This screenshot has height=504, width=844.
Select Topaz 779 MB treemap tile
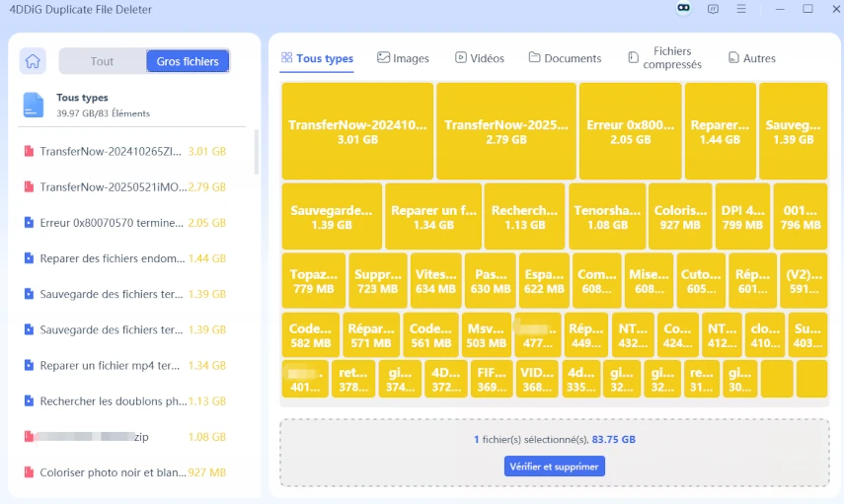coord(314,281)
